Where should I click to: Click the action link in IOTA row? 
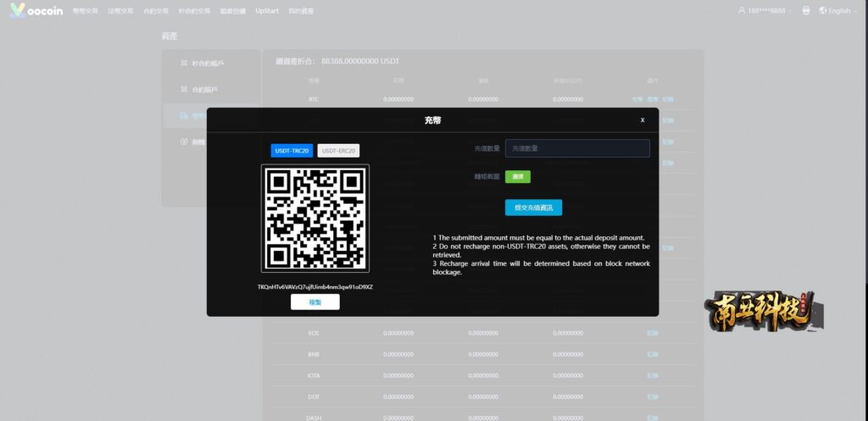click(x=653, y=375)
